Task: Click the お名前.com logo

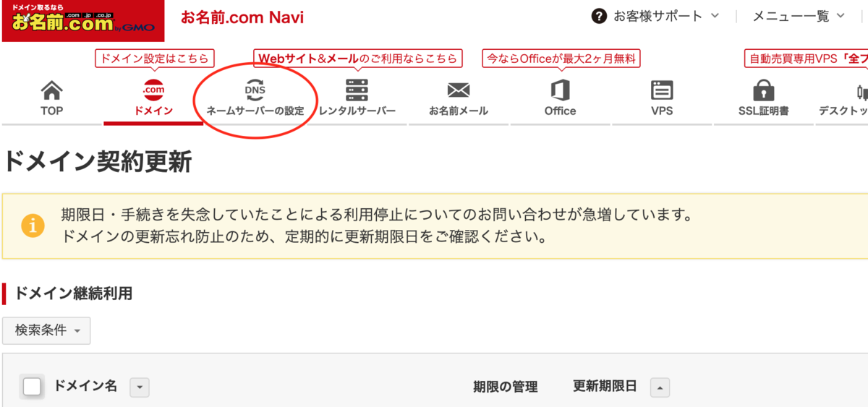Action: 83,21
